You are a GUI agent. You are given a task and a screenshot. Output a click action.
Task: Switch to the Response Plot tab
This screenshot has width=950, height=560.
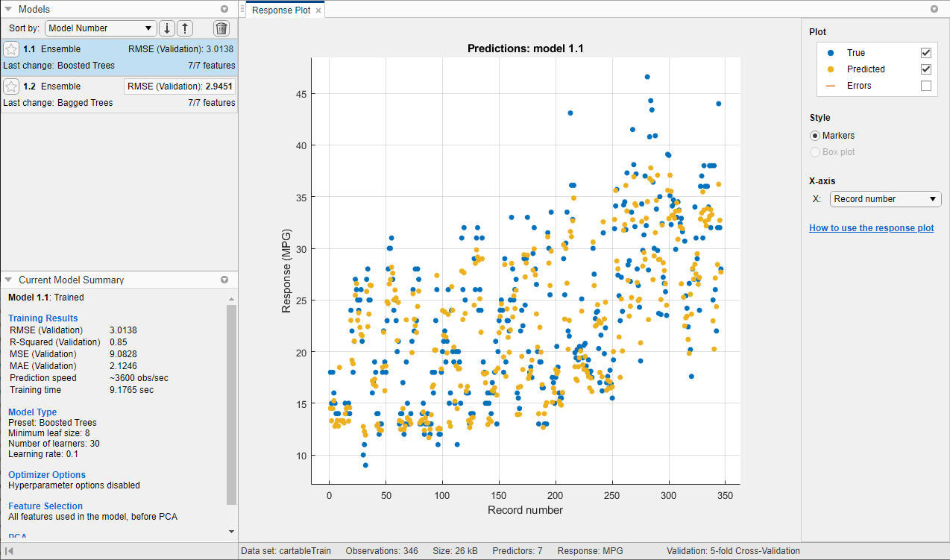[x=280, y=10]
